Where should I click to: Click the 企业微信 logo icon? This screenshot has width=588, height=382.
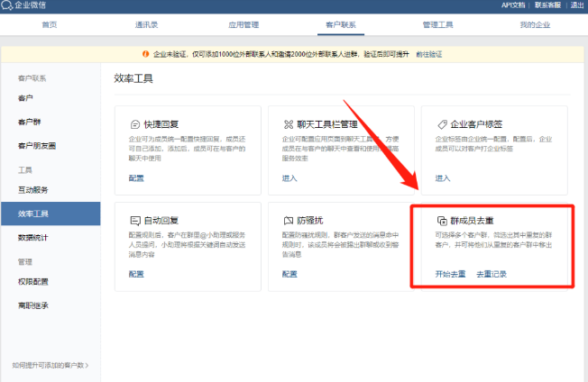point(7,5)
